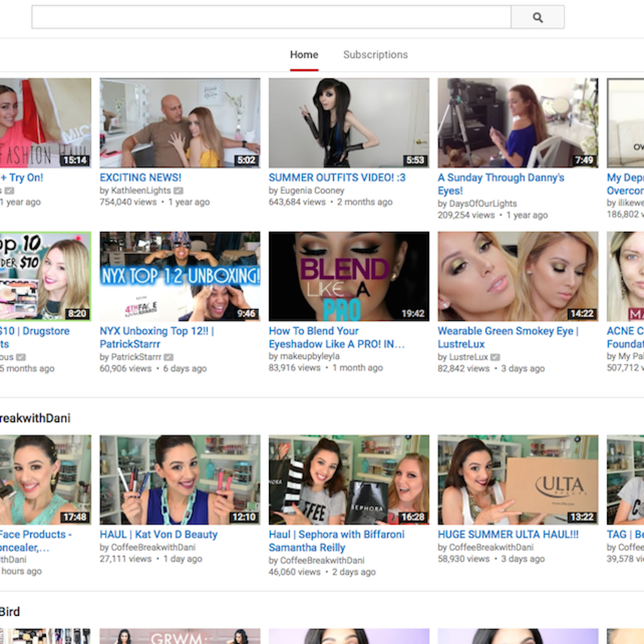Visit the Eugenia Cooney channel link

312,190
